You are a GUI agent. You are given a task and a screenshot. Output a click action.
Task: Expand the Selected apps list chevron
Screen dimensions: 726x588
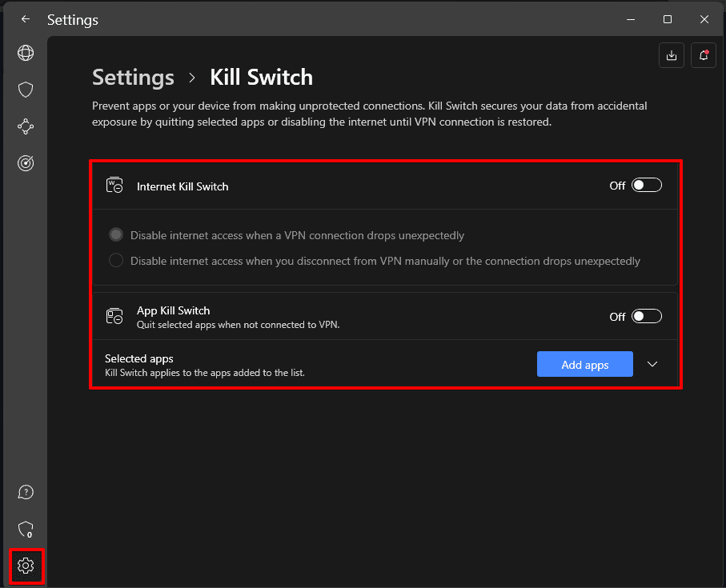(652, 364)
